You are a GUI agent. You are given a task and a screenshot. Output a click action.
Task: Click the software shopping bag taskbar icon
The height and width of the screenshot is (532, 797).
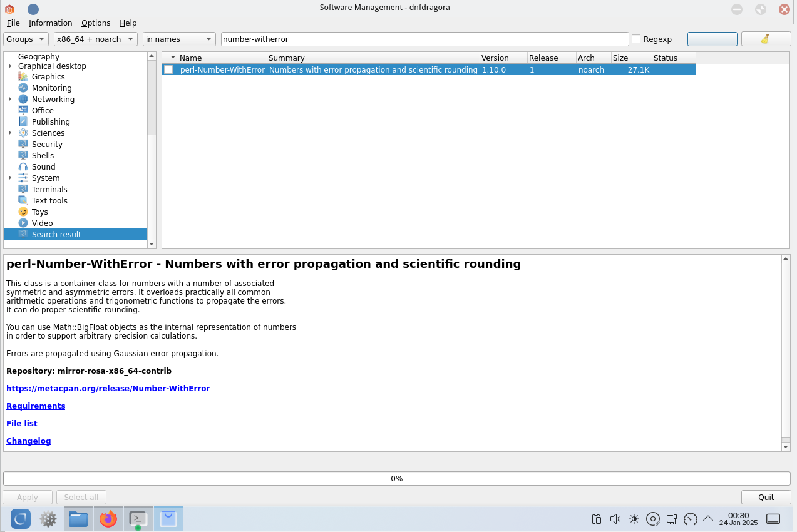click(x=168, y=519)
